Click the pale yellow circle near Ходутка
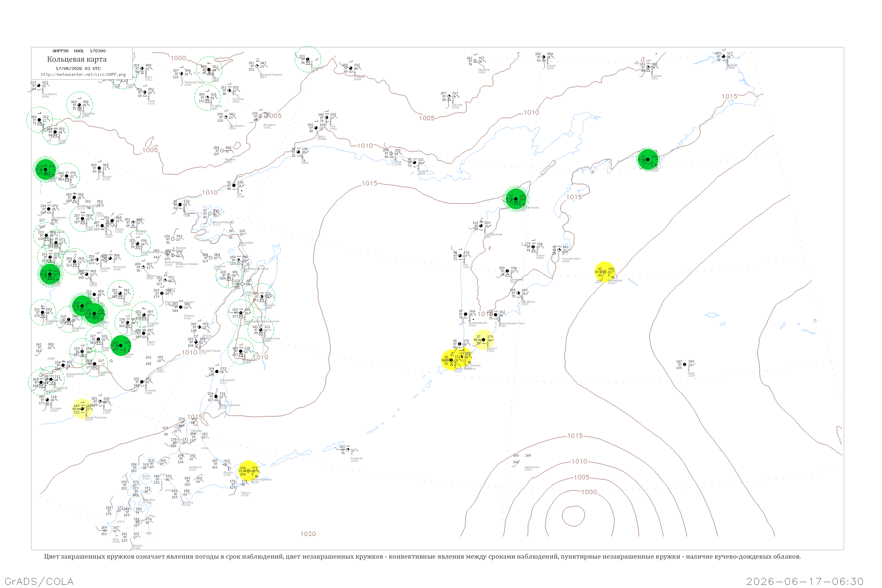 (483, 340)
